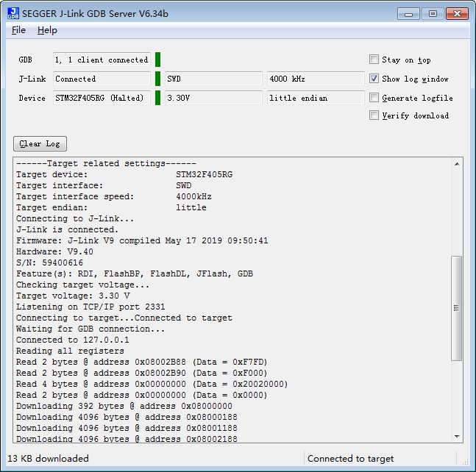Click log line 'Target device:'
The height and width of the screenshot is (472, 476).
pyautogui.click(x=124, y=174)
